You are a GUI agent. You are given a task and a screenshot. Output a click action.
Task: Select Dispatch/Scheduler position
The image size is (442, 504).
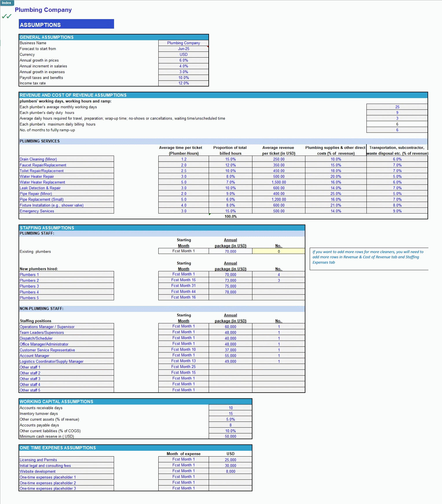[x=66, y=338]
